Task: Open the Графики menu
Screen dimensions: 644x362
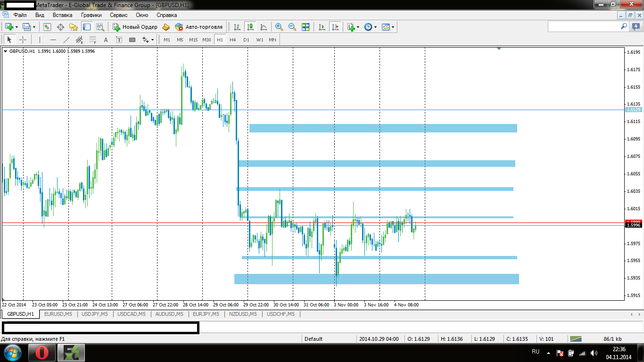Action: (x=91, y=15)
